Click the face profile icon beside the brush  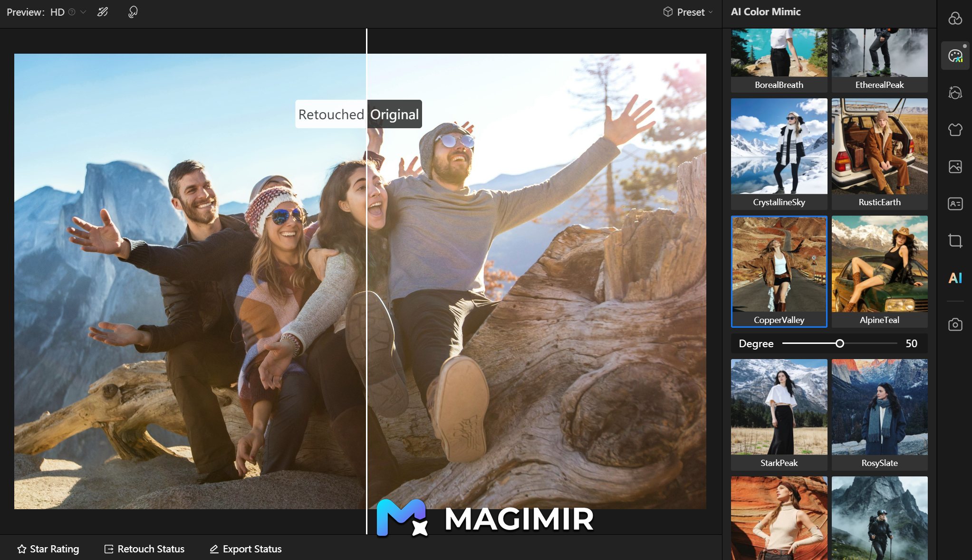(133, 12)
